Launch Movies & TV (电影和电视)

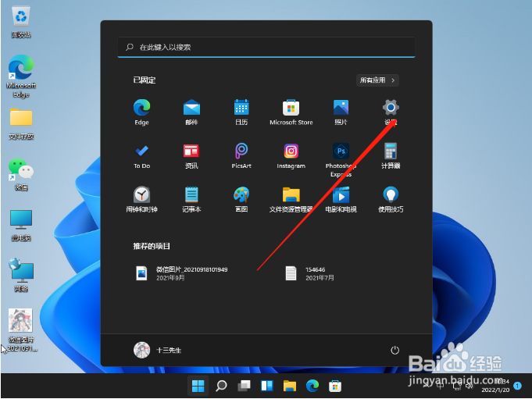(341, 199)
